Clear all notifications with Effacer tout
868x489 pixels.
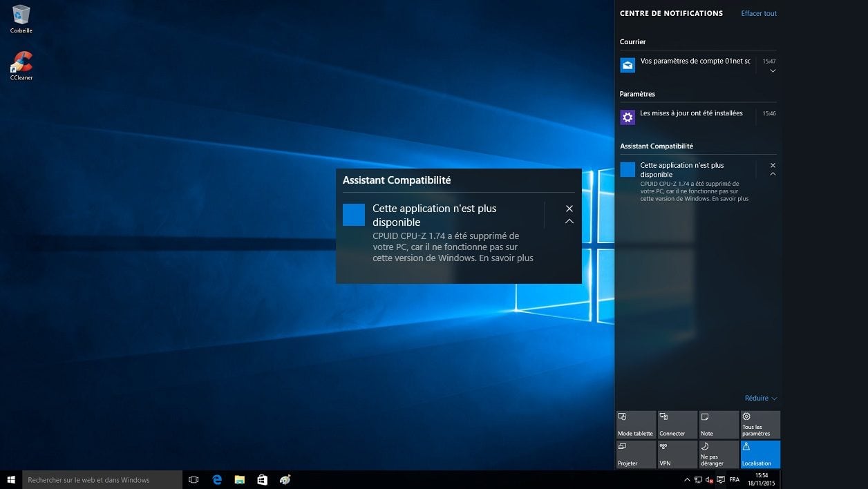pos(759,13)
